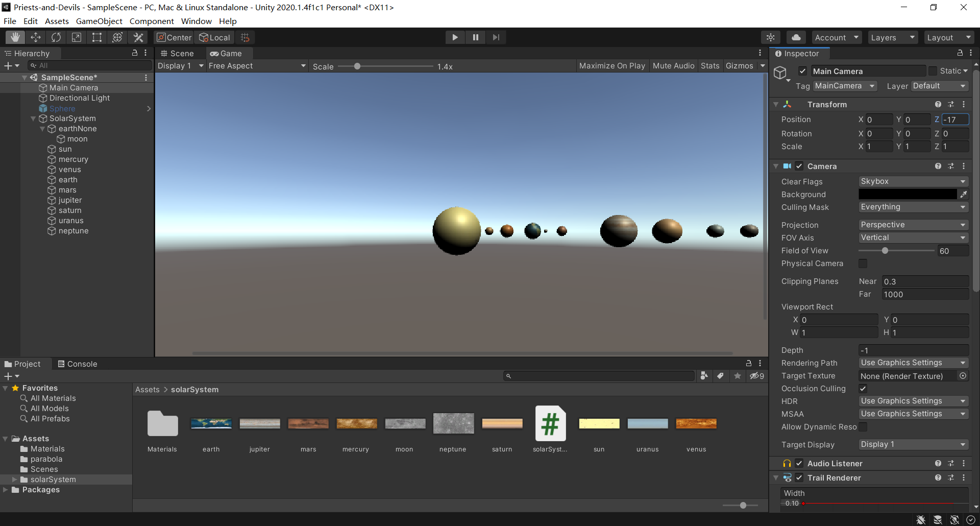Open cloud services
Screen dimensions: 980x526
(796, 37)
